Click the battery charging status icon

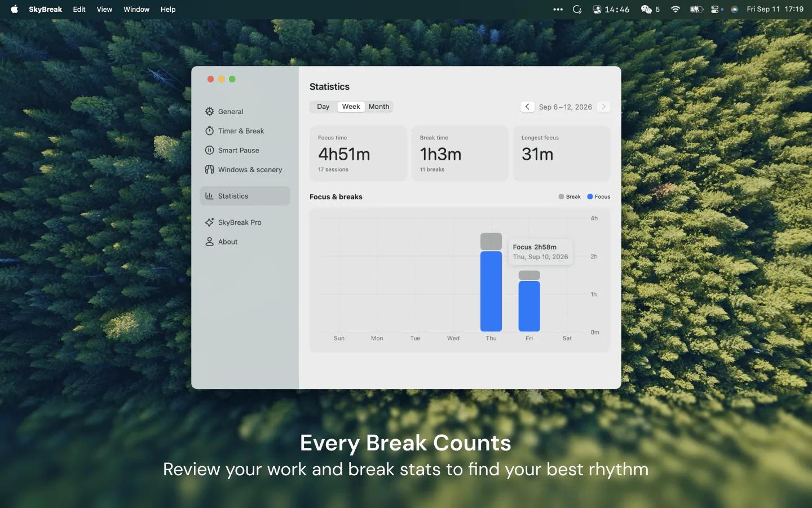697,9
